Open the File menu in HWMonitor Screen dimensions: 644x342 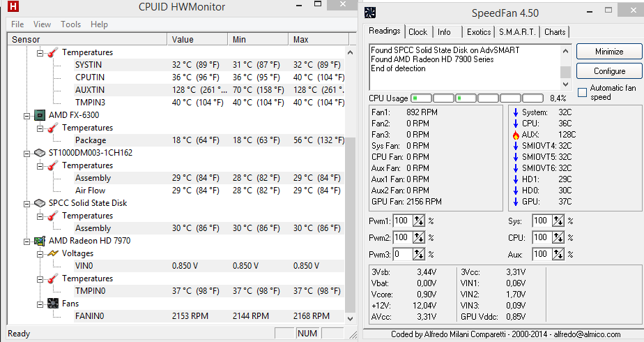(x=17, y=24)
